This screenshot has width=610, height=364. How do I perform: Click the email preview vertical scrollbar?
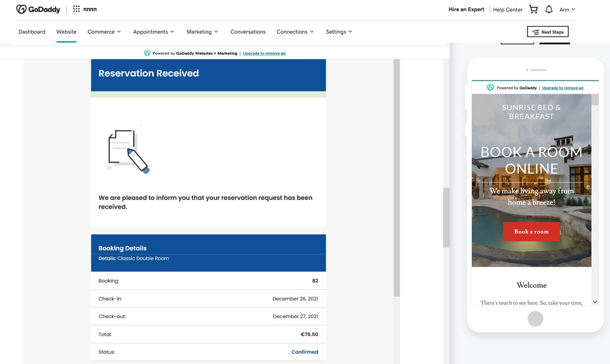(x=396, y=178)
